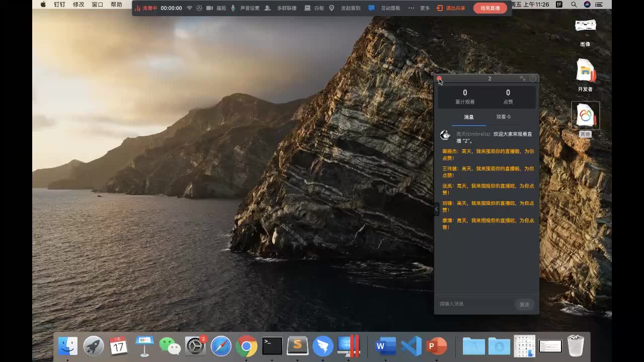Image resolution: width=644 pixels, height=362 pixels.
Task: Open Sublime Text from the Dock
Action: [x=297, y=346]
